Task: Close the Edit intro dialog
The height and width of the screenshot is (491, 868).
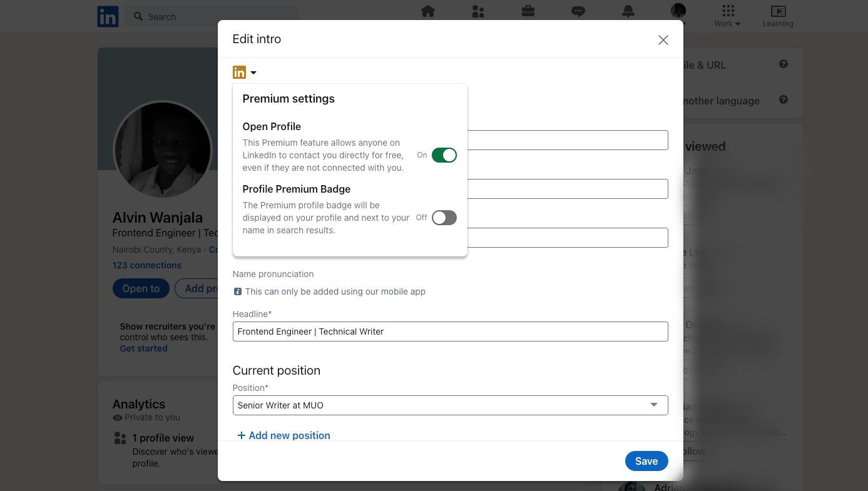Action: [x=663, y=40]
